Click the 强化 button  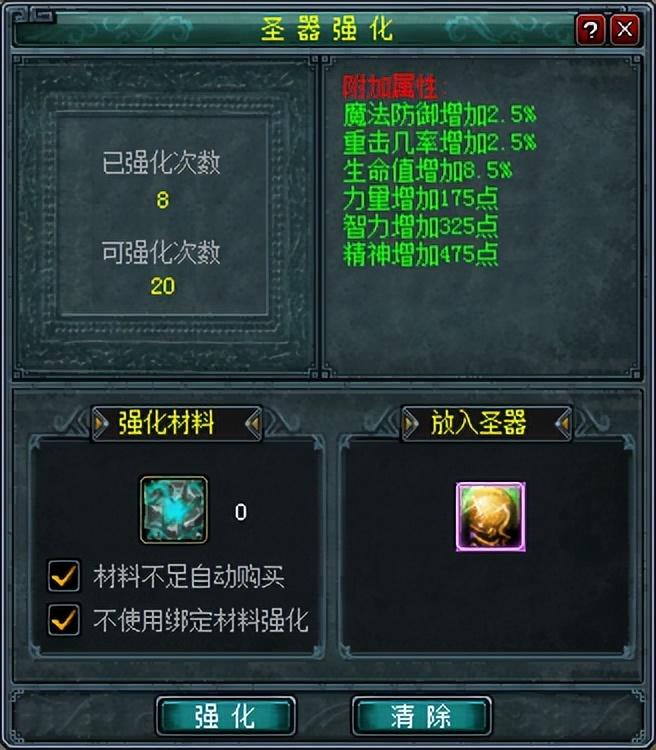coord(225,717)
